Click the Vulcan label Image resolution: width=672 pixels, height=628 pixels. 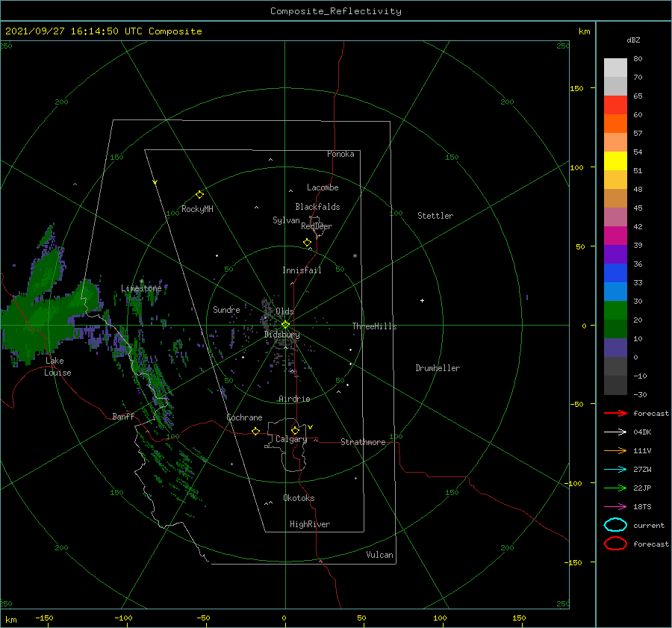(x=380, y=555)
